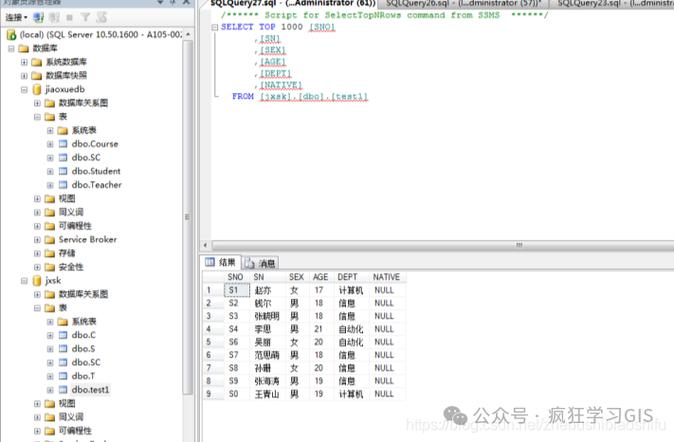Click the SNO column header in results
Image resolution: width=674 pixels, height=442 pixels.
pos(235,277)
